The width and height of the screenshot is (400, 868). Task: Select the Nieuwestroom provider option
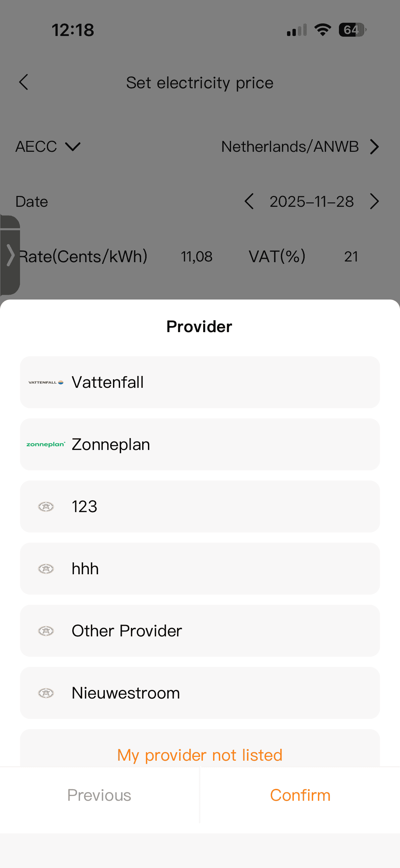pos(200,693)
